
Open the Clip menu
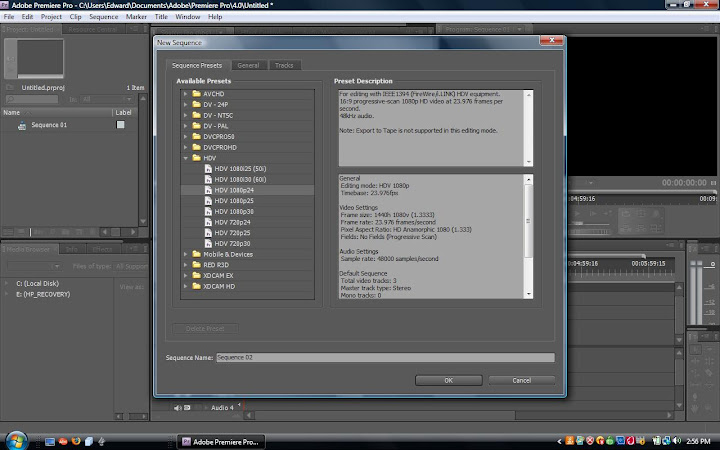point(75,17)
